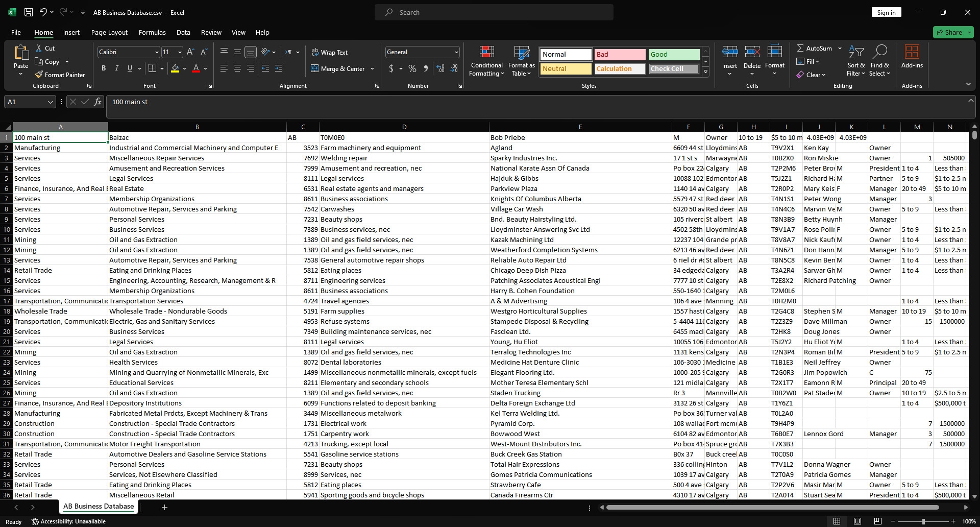Viewport: 980px width, 527px height.
Task: Click the Increase Decimal icon
Action: click(440, 68)
